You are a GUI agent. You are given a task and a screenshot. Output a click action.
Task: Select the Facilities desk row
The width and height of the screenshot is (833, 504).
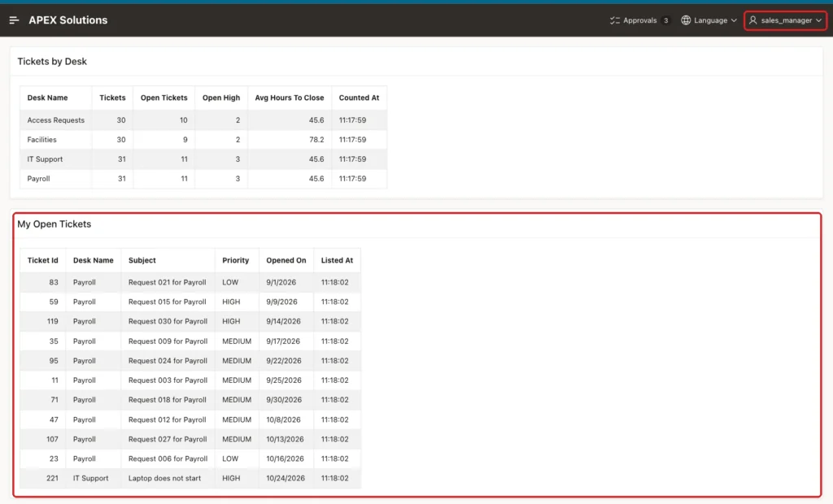pos(203,140)
